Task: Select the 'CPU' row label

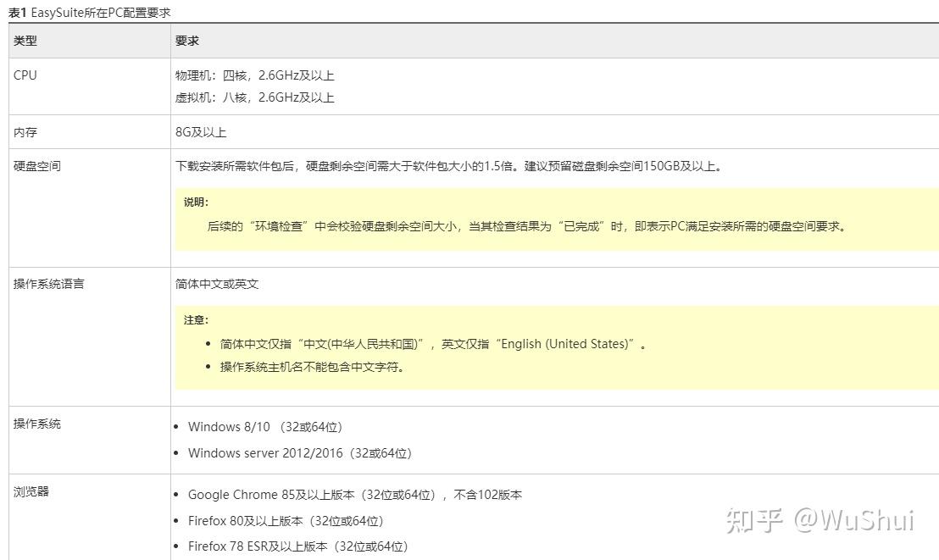Action: tap(25, 75)
